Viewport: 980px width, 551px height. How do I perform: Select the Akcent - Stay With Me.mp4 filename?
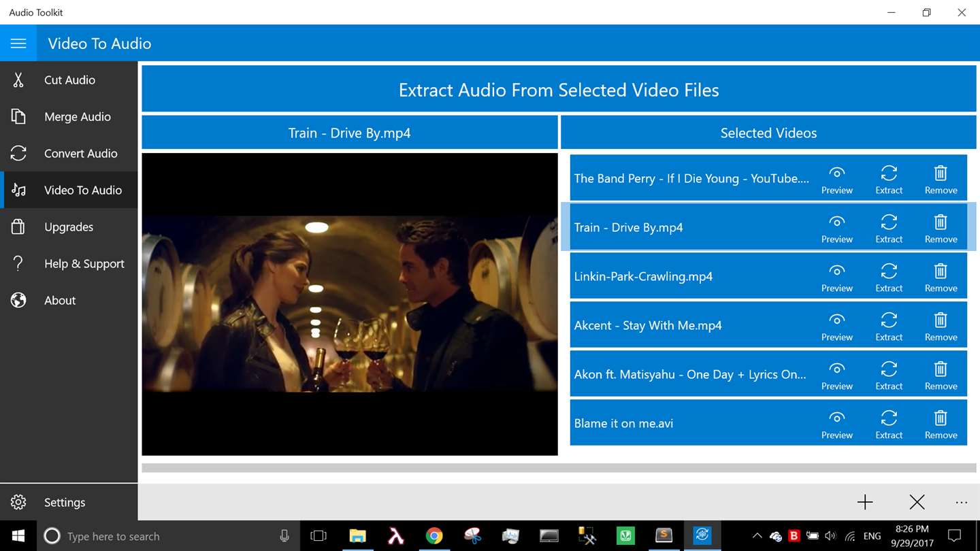coord(648,325)
